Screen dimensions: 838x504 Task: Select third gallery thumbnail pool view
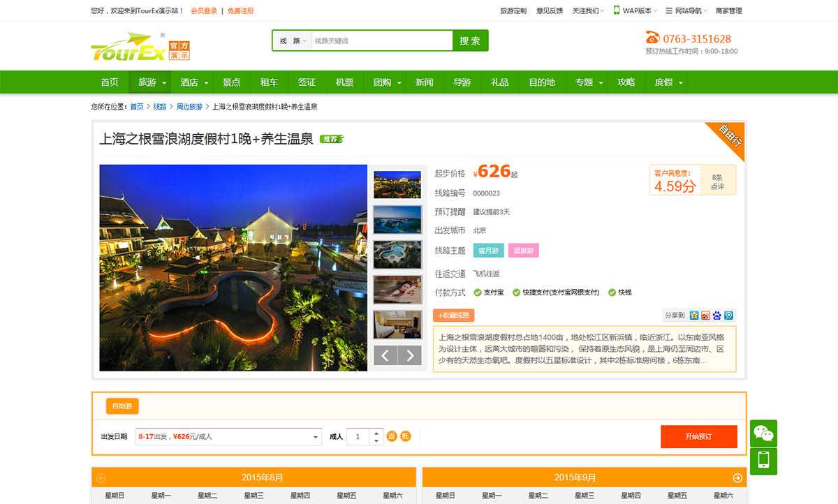pos(397,254)
